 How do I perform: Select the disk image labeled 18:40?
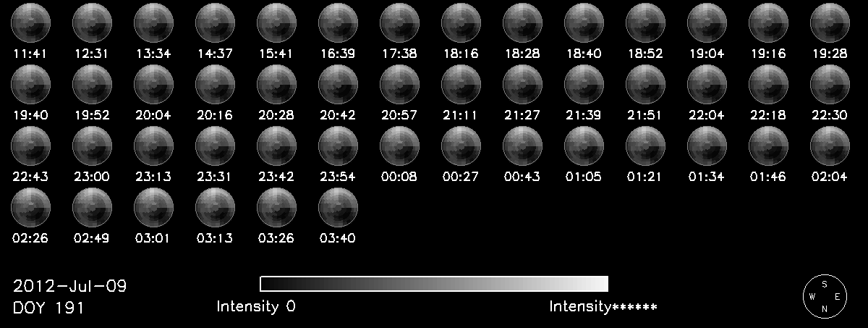point(584,22)
